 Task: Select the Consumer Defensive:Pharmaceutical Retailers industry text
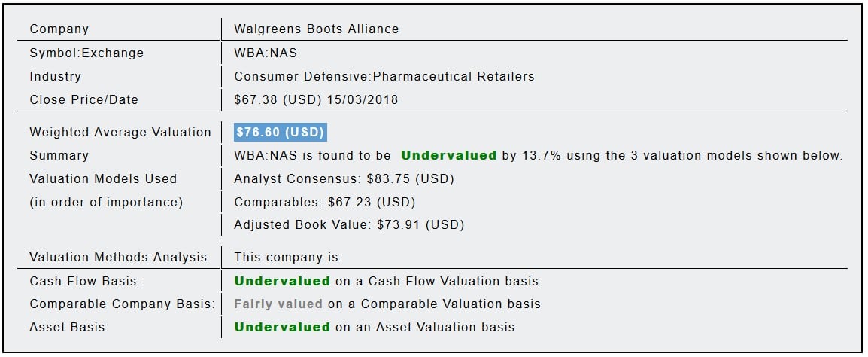point(384,77)
